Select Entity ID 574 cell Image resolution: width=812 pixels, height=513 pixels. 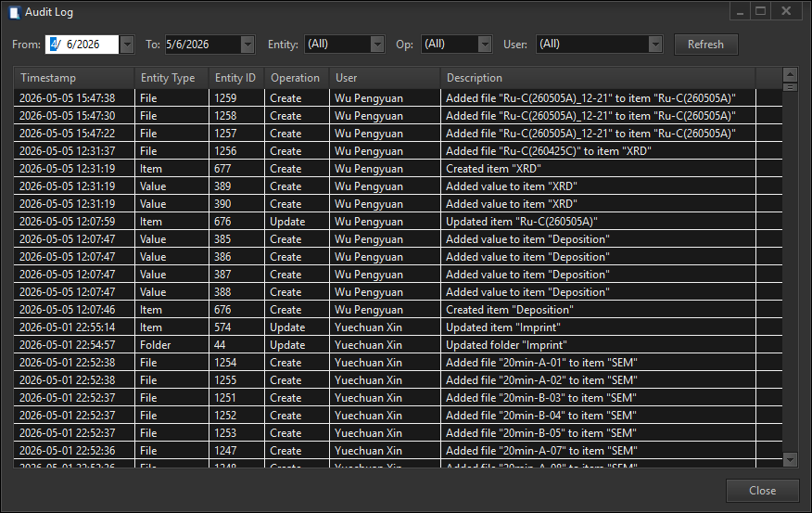[236, 327]
